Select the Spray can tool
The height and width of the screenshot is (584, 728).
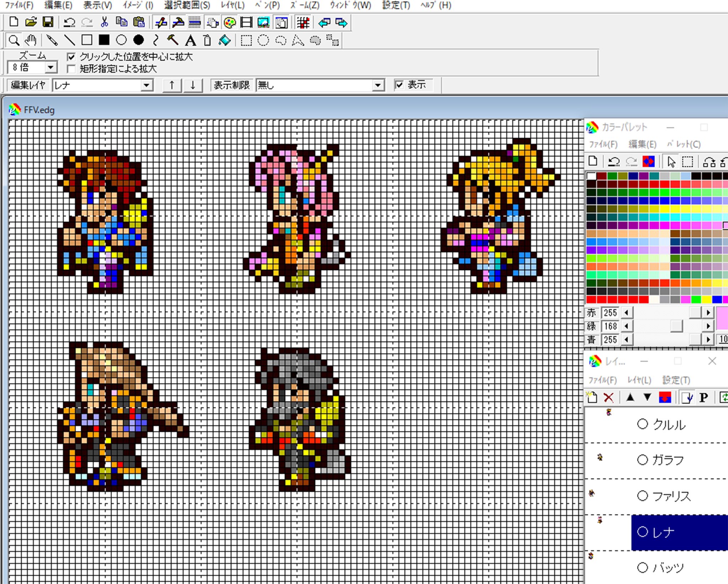point(207,41)
